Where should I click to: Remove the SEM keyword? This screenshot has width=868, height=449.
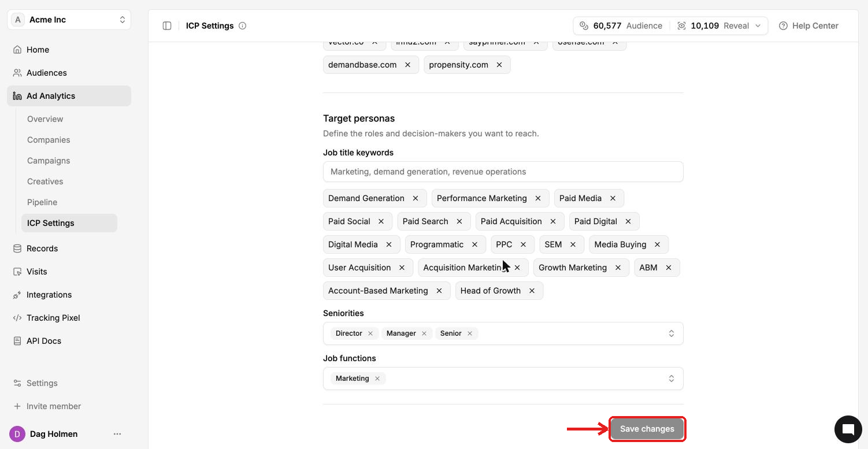(573, 244)
